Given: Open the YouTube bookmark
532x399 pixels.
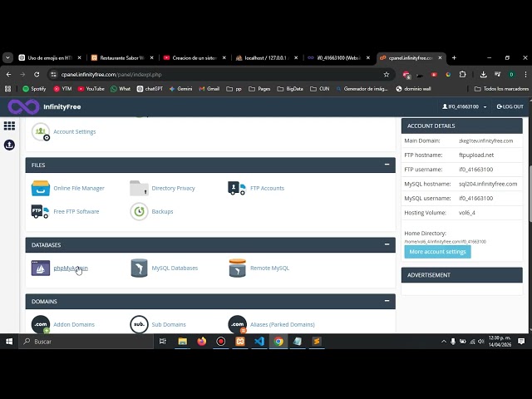Looking at the screenshot, I should 91,89.
